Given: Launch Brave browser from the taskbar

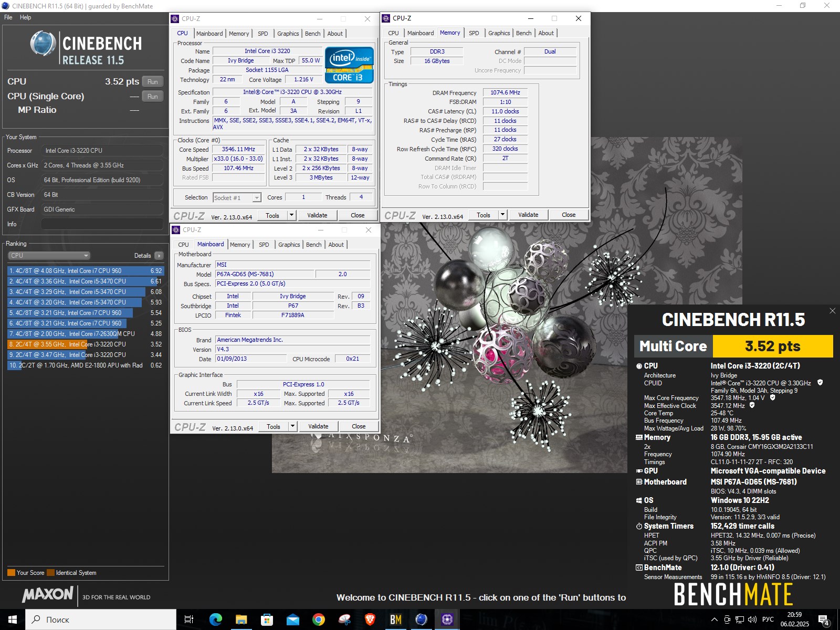Looking at the screenshot, I should (370, 619).
